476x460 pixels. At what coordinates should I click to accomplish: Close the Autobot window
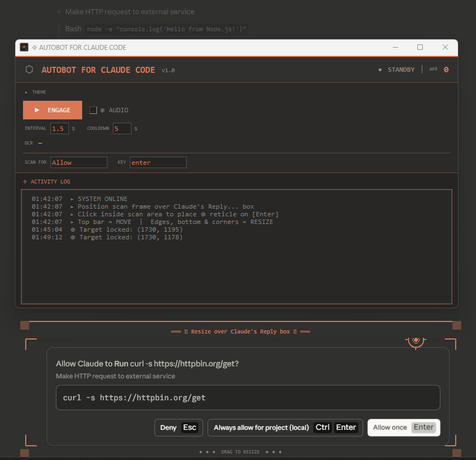pos(445,47)
